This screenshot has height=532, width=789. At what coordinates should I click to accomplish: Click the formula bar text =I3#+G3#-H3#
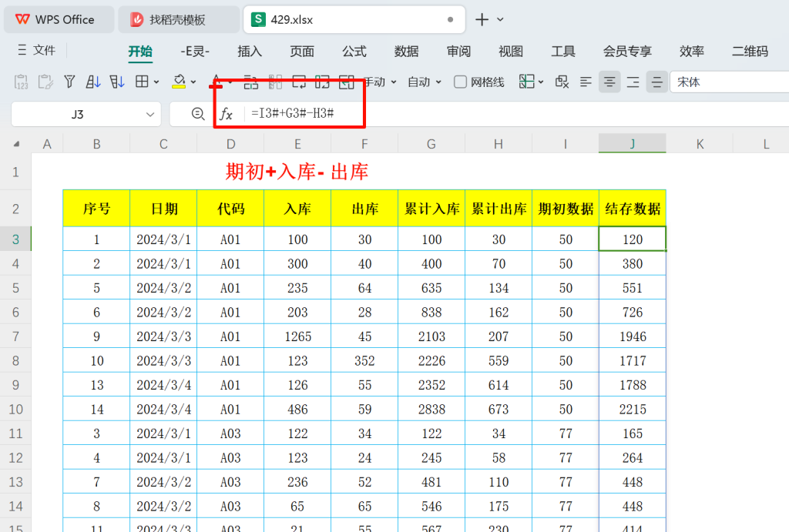[292, 114]
